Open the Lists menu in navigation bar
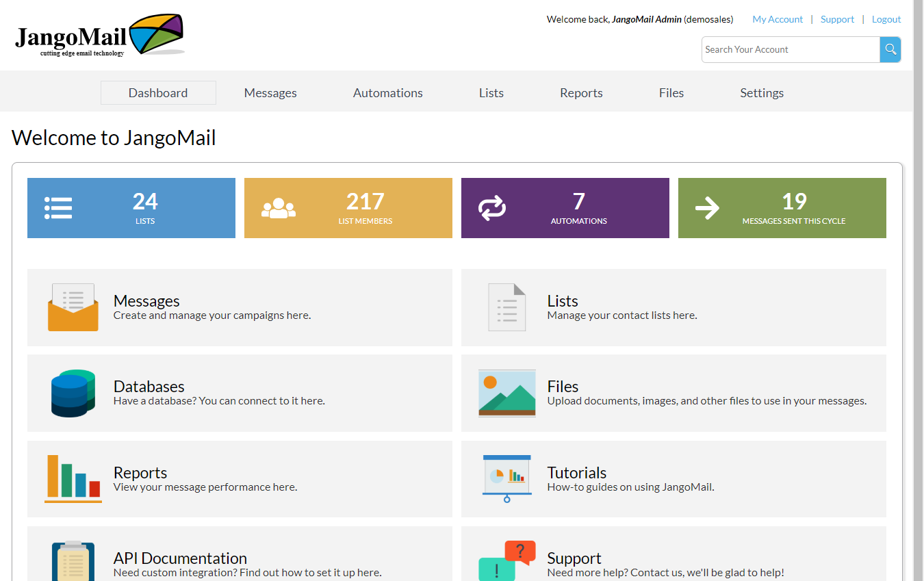The width and height of the screenshot is (924, 581). [491, 93]
